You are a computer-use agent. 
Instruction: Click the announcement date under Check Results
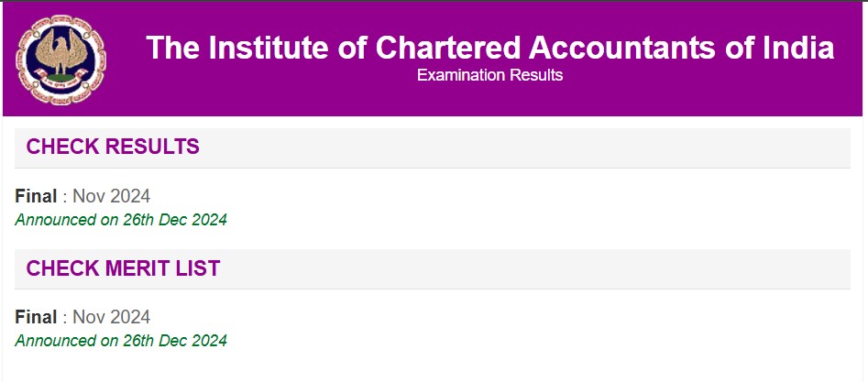(121, 220)
